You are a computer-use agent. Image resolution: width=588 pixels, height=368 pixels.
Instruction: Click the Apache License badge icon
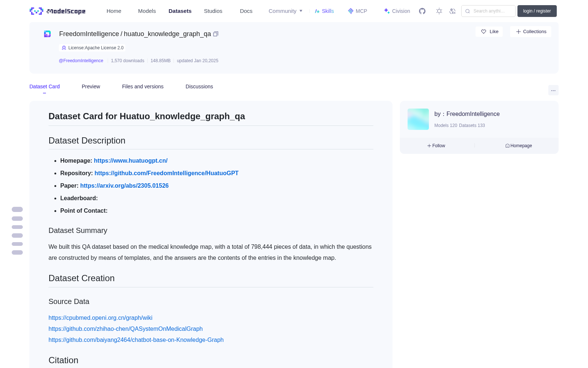64,48
